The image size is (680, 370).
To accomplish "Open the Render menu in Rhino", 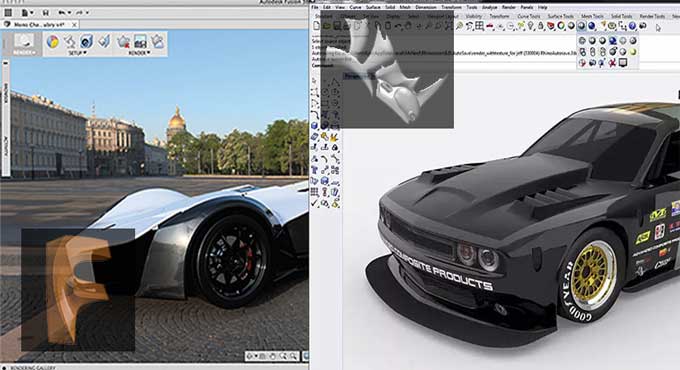I will (509, 7).
